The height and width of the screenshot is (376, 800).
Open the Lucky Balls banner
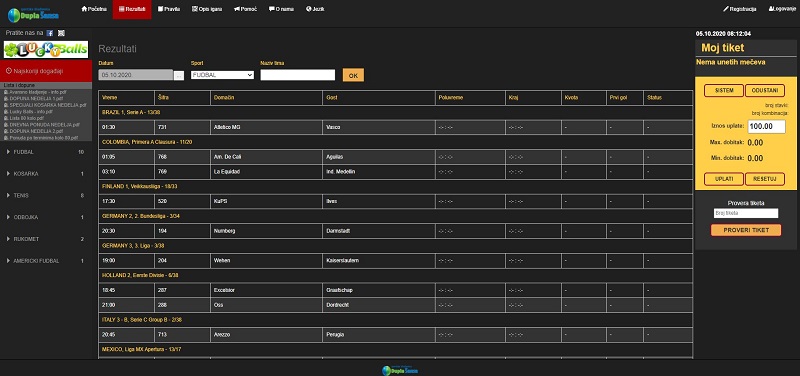[x=46, y=49]
